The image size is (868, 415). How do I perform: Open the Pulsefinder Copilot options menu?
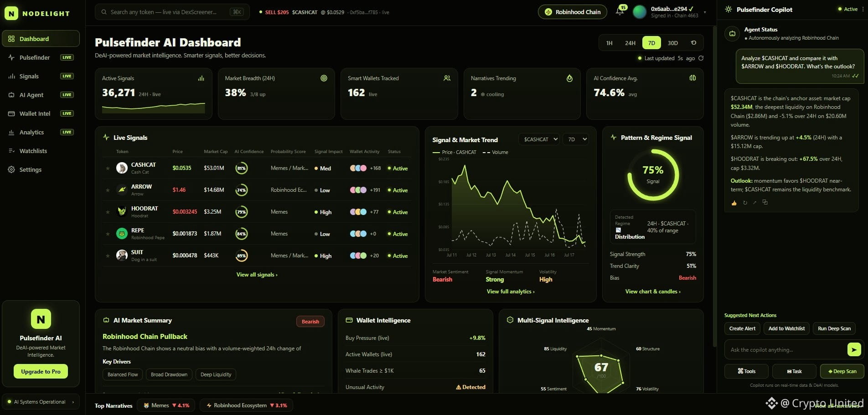pos(863,9)
